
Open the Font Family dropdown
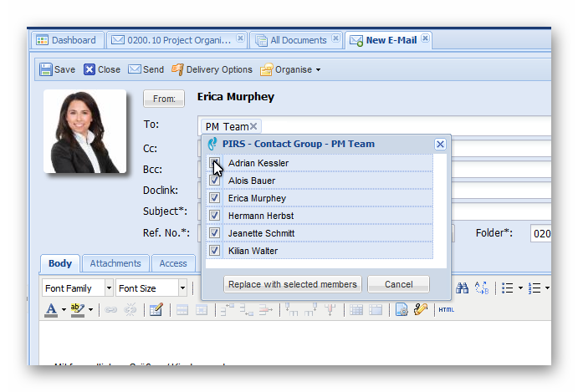click(x=78, y=288)
